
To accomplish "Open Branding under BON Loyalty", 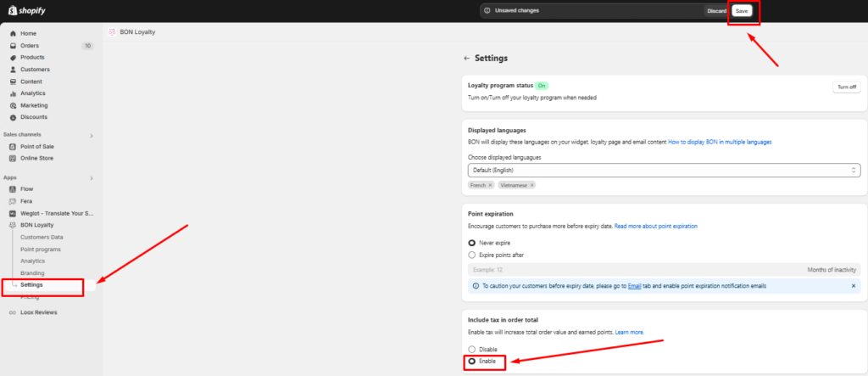I will pyautogui.click(x=32, y=273).
